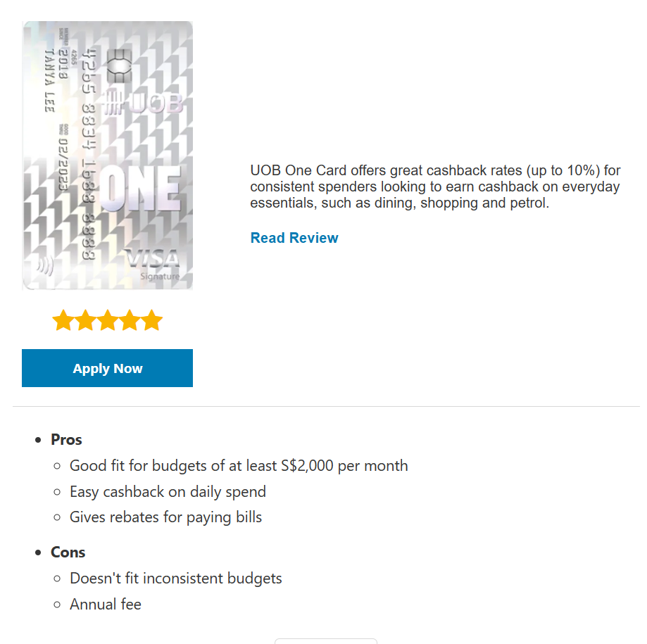The height and width of the screenshot is (644, 647).
Task: Click the "Annual fee" cons item
Action: (x=106, y=604)
